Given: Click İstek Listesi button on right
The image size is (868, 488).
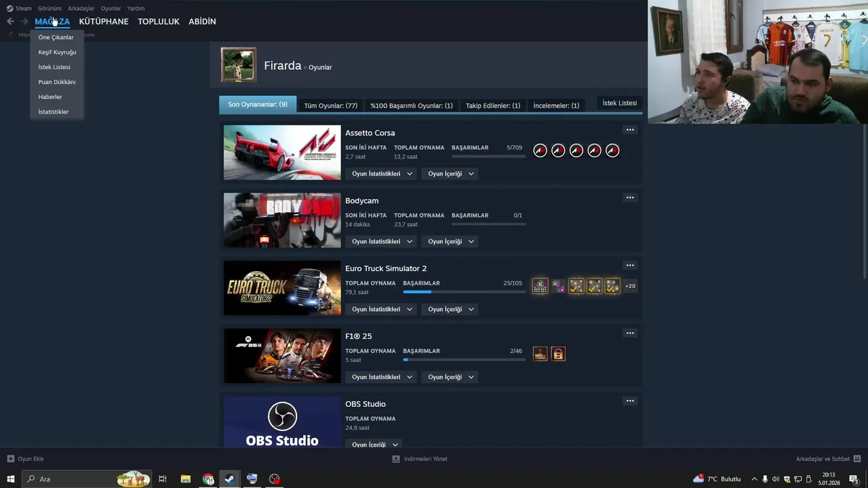Looking at the screenshot, I should click(620, 103).
